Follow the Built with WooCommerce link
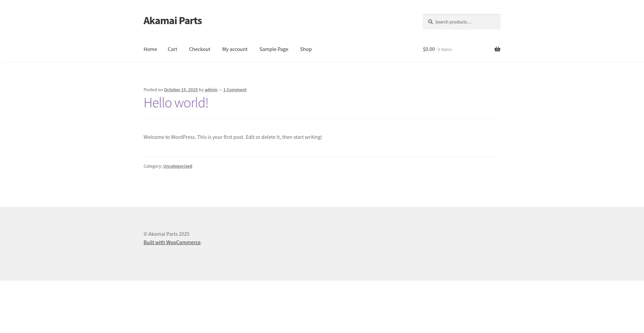 click(172, 242)
